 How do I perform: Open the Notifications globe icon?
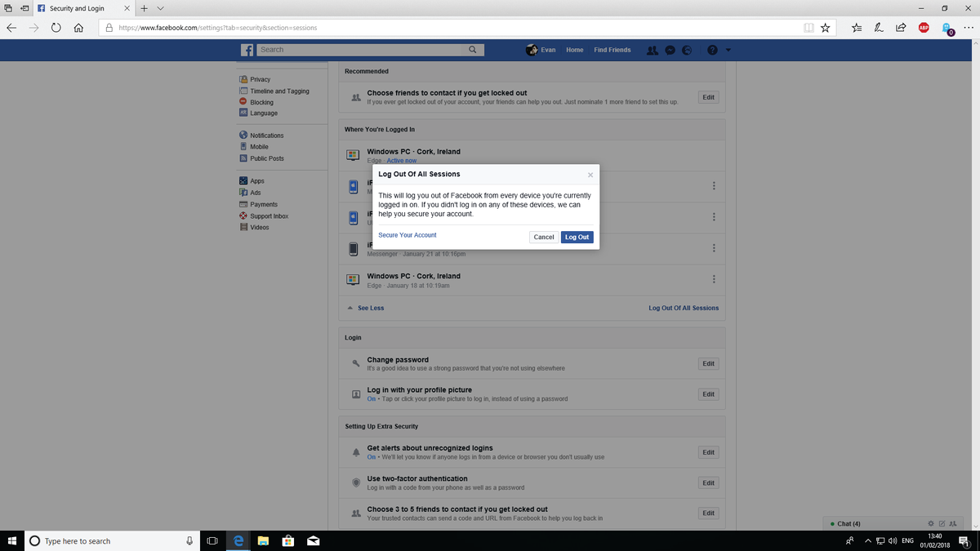click(687, 50)
